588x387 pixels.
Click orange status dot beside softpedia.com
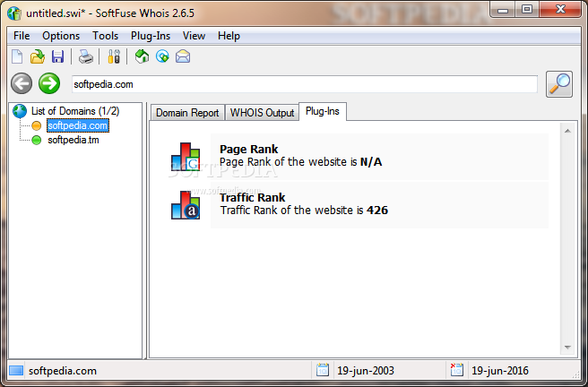(x=37, y=126)
